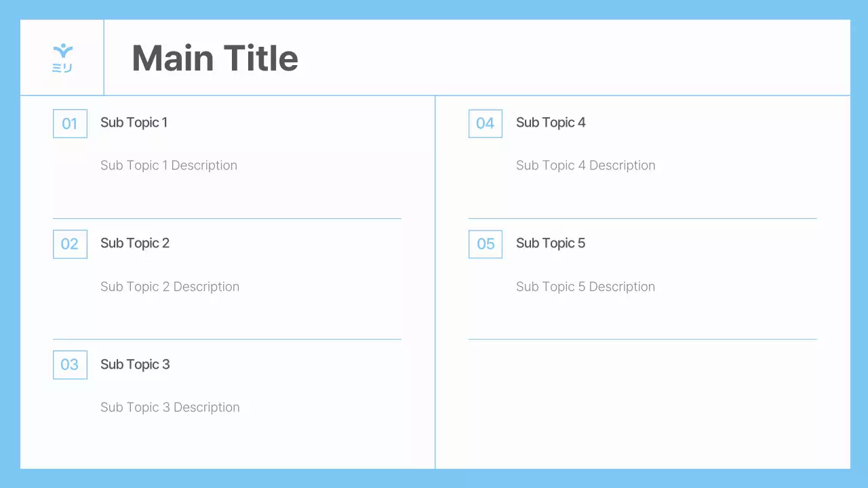Select the Main Title heading
Screen dimensions: 868x488
(x=215, y=58)
